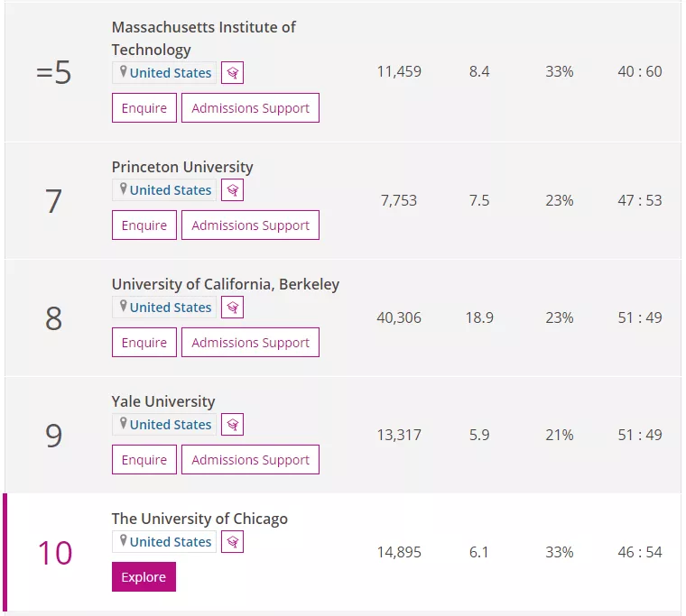
Task: Click graduation cap icon for Princeton University
Action: (232, 190)
